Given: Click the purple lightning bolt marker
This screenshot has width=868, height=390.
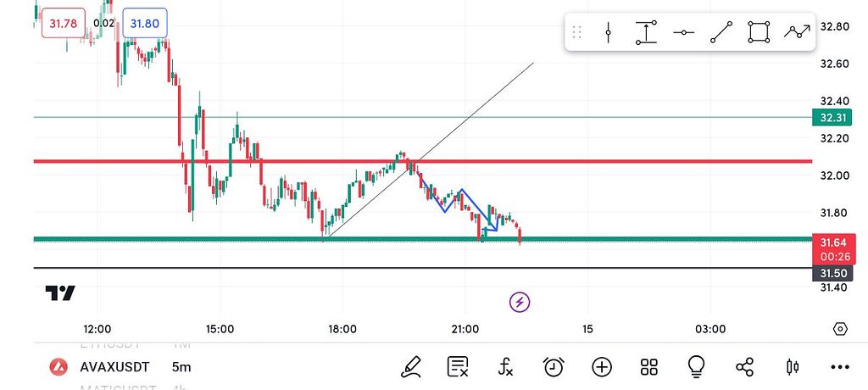Looking at the screenshot, I should point(520,301).
